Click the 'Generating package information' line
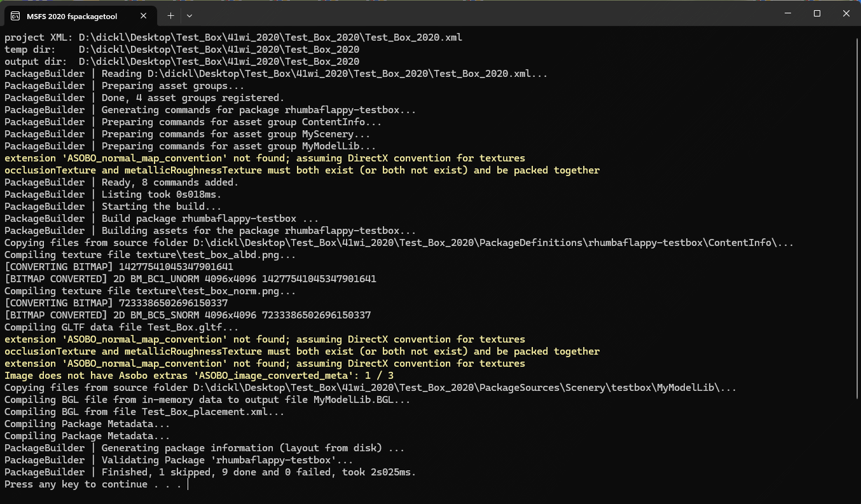Viewport: 861px width, 504px height. point(205,448)
